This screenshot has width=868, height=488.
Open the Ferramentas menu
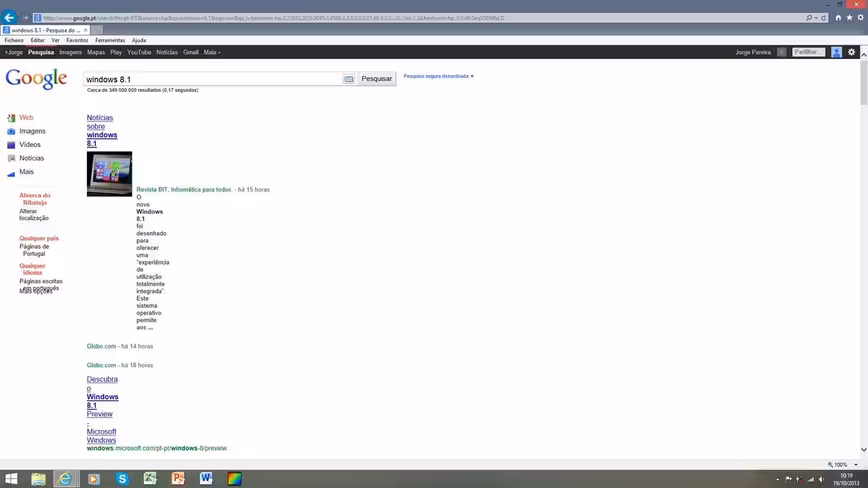[110, 40]
